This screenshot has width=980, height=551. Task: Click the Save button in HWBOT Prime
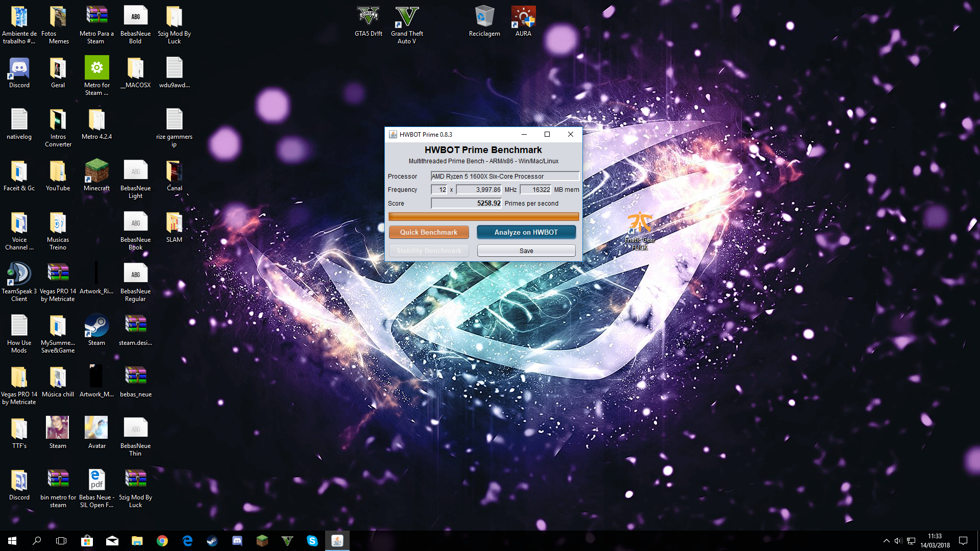526,251
